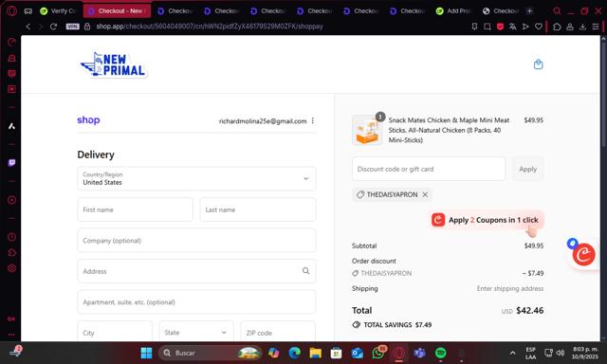This screenshot has height=364, width=607.
Task: Click the email richardmolina25e@gmail.com
Action: tap(263, 121)
